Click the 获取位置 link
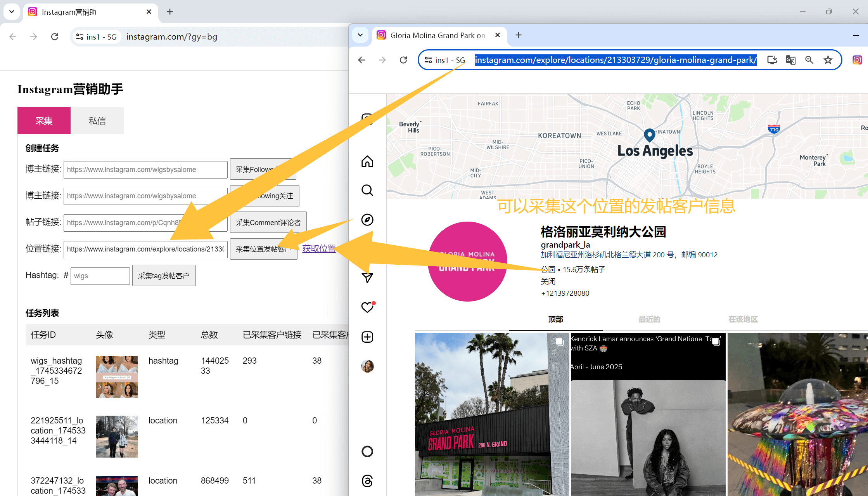This screenshot has height=496, width=868. pyautogui.click(x=319, y=249)
